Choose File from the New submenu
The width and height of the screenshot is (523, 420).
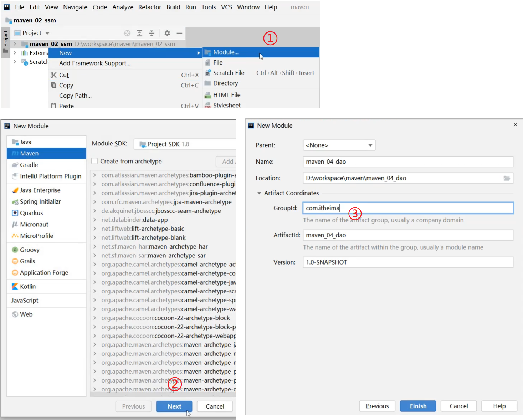[261, 62]
